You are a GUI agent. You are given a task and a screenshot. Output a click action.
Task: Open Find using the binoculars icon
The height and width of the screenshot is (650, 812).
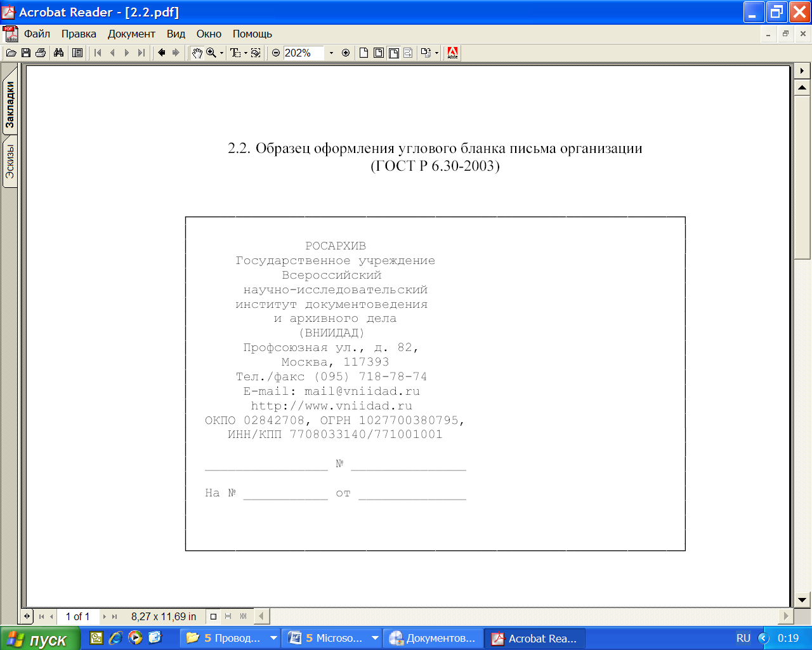tap(59, 53)
